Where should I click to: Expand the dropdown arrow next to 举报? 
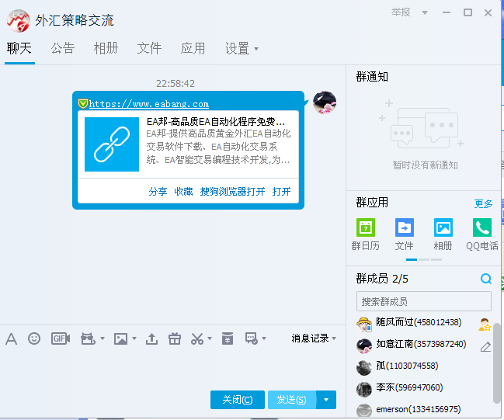click(425, 13)
